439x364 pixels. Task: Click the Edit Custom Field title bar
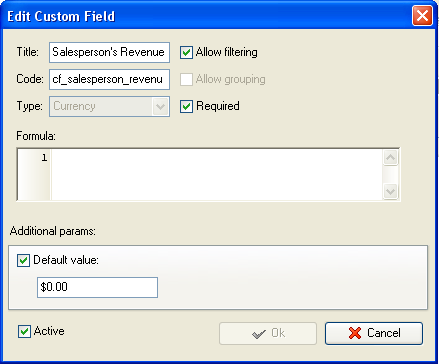coord(207,16)
